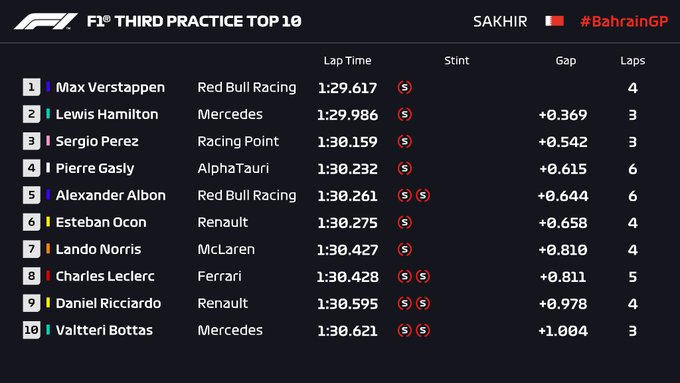This screenshot has width=680, height=383.
Task: Click the Laps column header
Action: (633, 61)
